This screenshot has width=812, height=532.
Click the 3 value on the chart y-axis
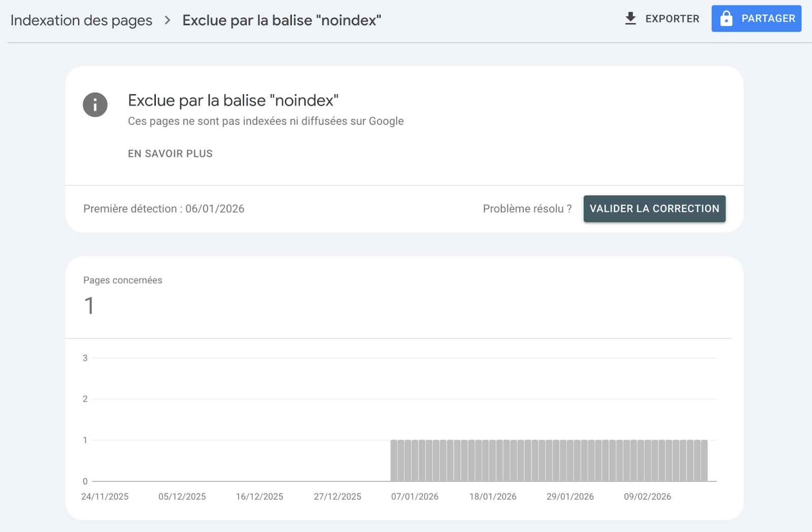tap(85, 358)
